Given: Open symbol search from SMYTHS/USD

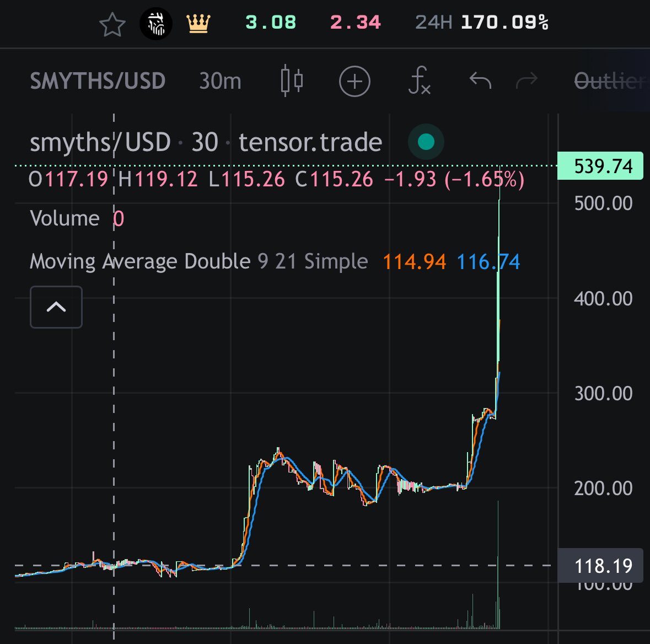Looking at the screenshot, I should point(98,81).
